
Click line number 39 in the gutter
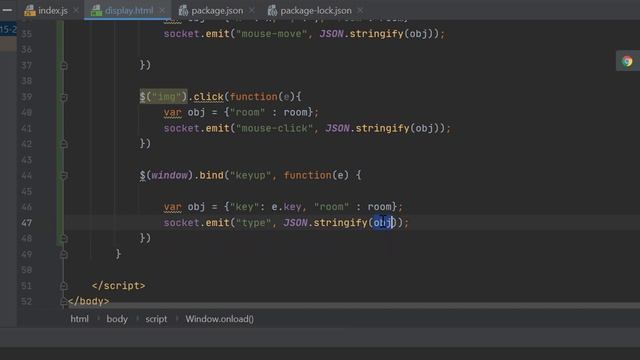(27, 97)
